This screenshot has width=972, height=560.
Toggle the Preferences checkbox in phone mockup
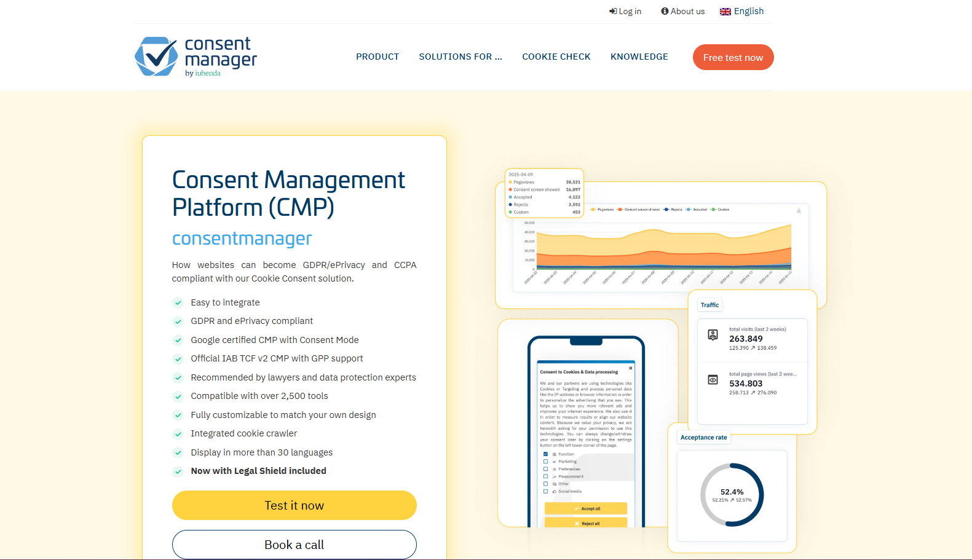[545, 469]
